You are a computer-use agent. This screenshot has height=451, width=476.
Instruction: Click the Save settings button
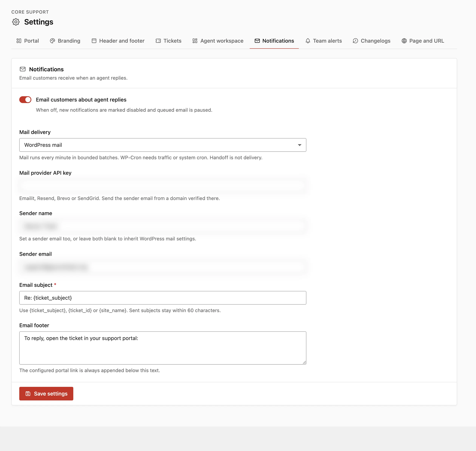(46, 394)
